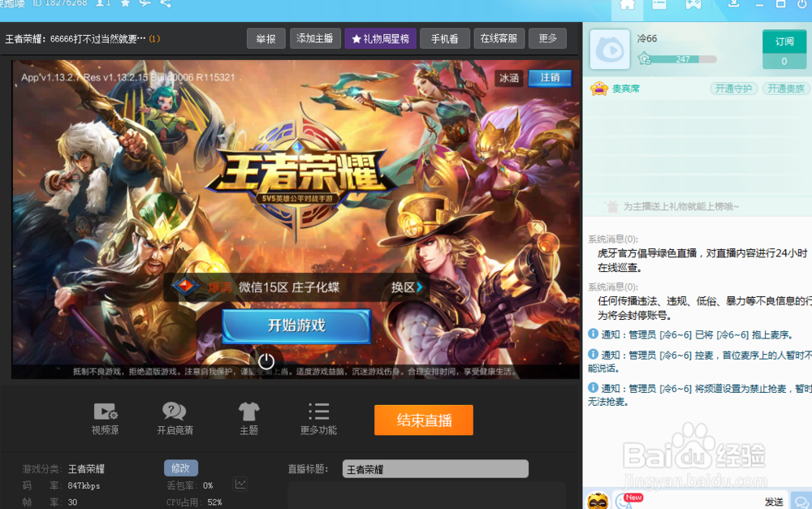
Task: Click the 举报 report button
Action: click(266, 38)
